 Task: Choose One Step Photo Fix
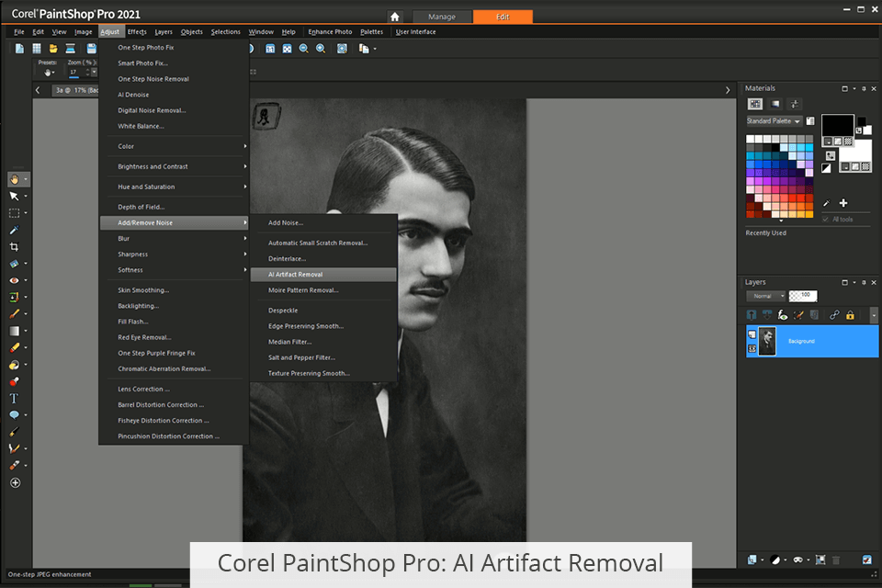[175, 48]
